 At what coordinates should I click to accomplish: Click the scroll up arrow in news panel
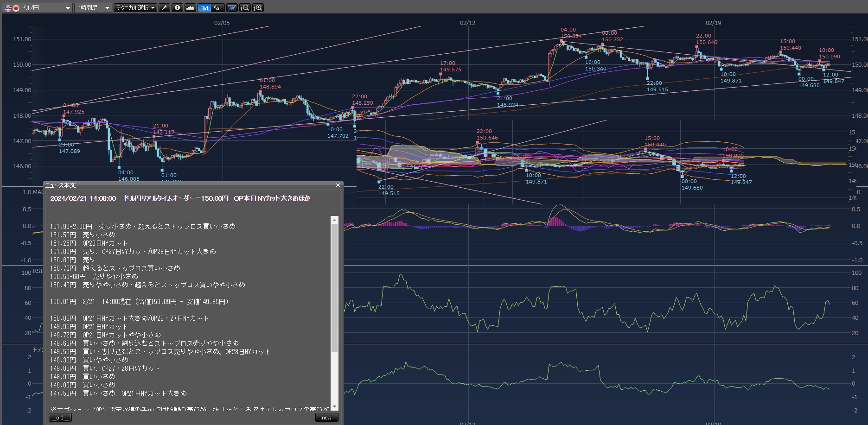334,220
